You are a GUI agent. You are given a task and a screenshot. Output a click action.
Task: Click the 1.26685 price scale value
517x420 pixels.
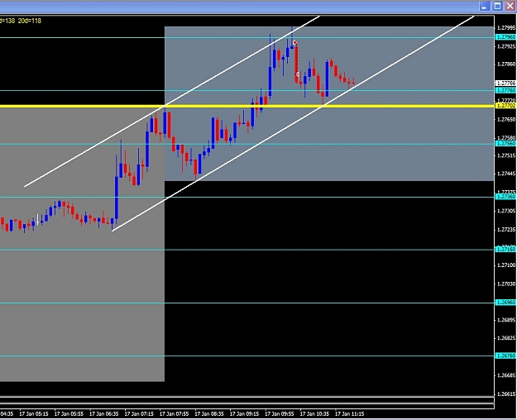point(506,375)
